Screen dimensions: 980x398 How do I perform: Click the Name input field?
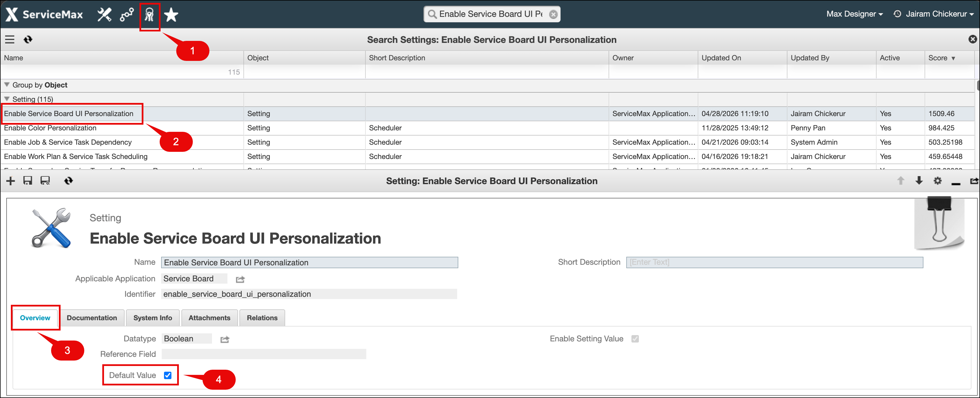309,262
